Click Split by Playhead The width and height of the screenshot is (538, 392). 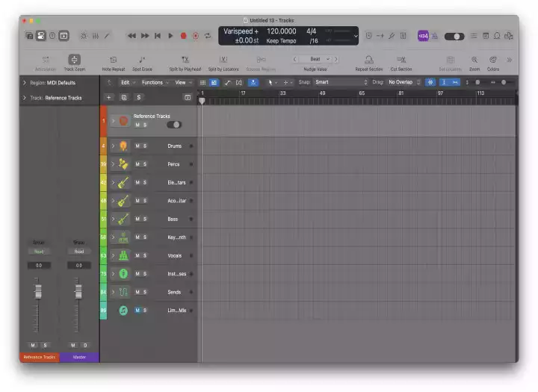coord(185,63)
